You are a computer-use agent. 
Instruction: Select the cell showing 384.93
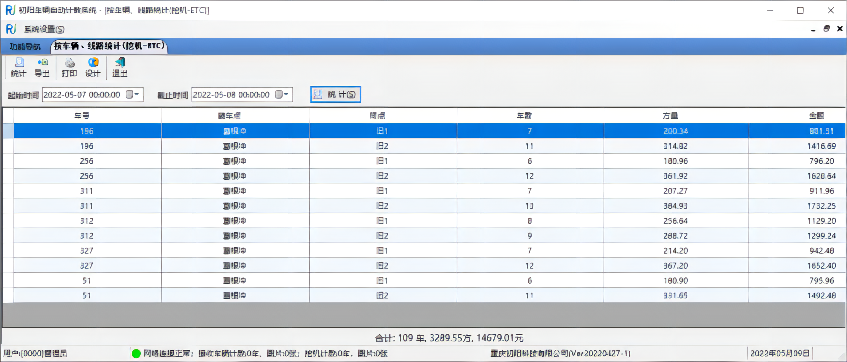pyautogui.click(x=676, y=206)
